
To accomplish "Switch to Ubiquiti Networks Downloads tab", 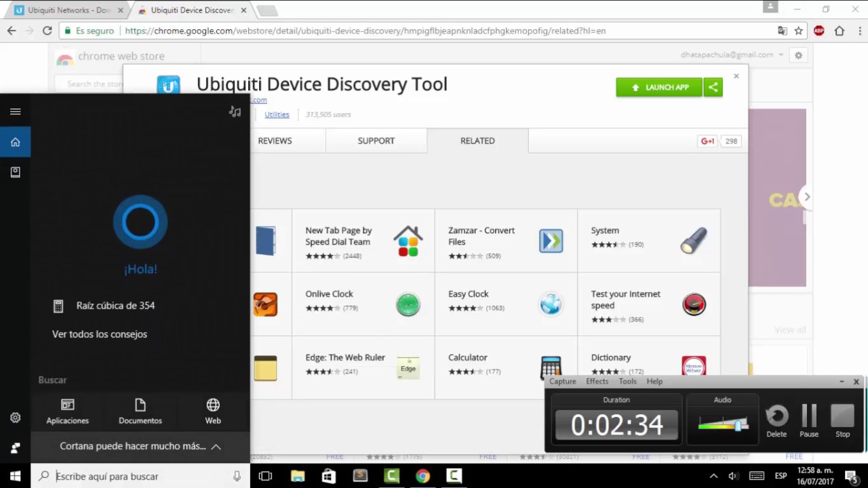I will 68,10.
